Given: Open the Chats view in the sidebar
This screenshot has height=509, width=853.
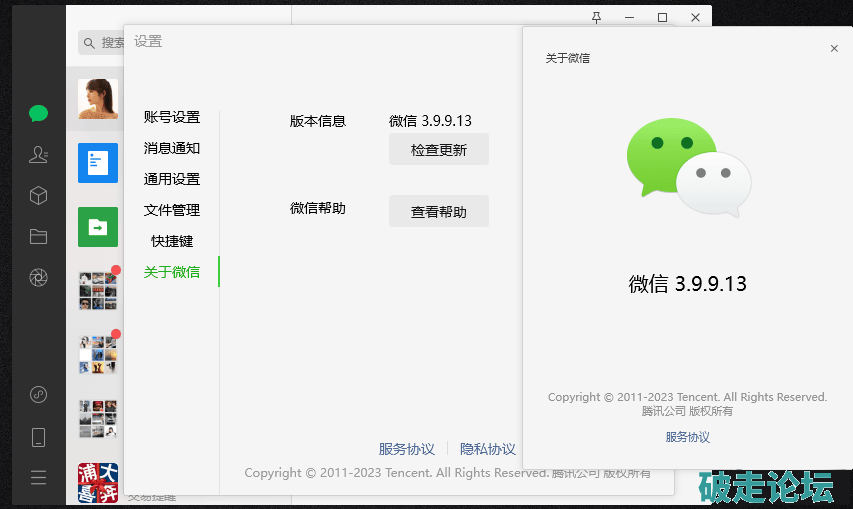Looking at the screenshot, I should coord(38,113).
